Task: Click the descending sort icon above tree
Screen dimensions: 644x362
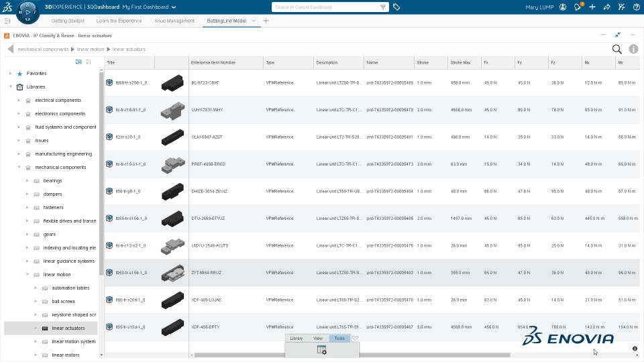Action: click(89, 62)
